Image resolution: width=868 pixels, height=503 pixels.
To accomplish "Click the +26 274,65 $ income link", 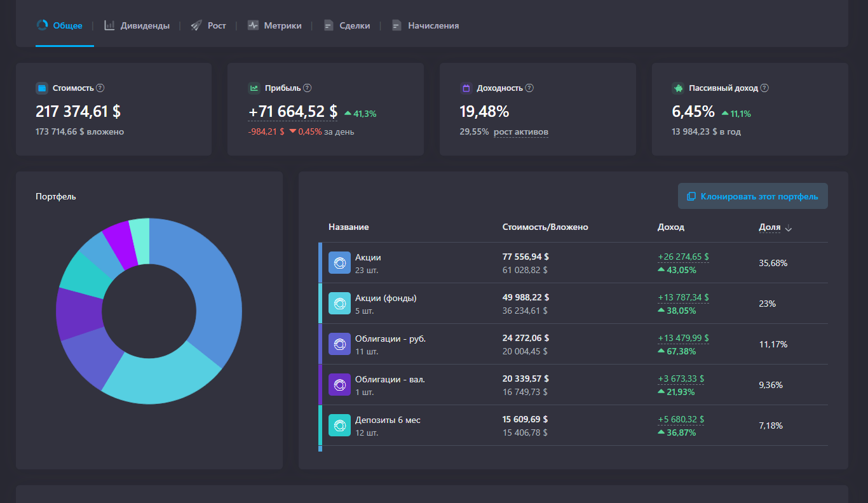I will (x=683, y=257).
